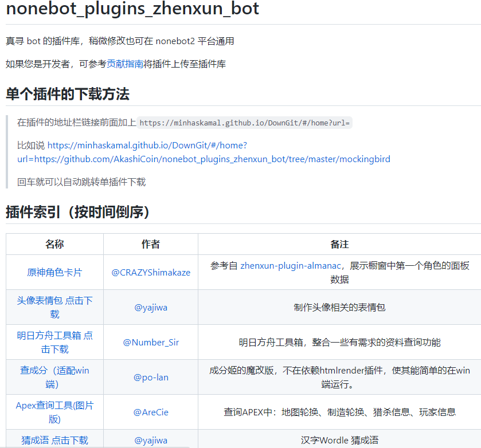
Task: Visit author @po-lan's profile
Action: 150,376
